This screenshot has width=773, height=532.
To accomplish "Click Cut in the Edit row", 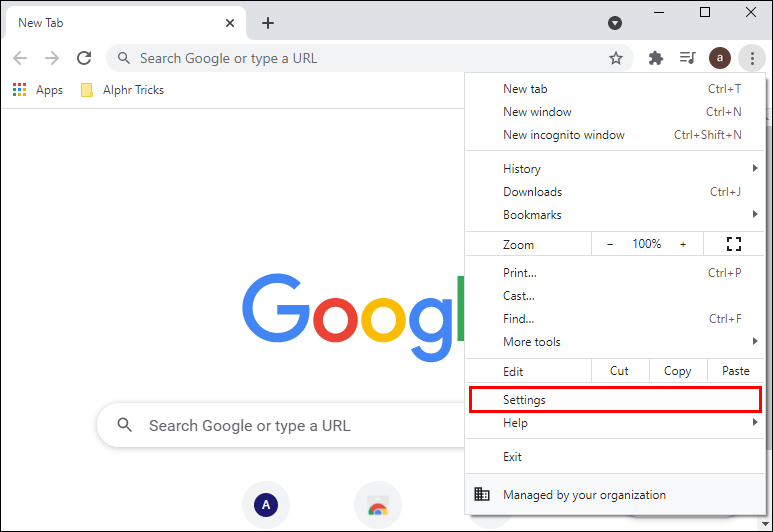I will click(x=619, y=371).
